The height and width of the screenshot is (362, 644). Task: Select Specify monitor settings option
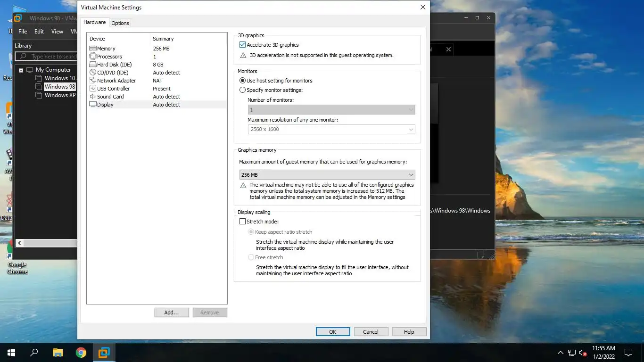tap(242, 90)
